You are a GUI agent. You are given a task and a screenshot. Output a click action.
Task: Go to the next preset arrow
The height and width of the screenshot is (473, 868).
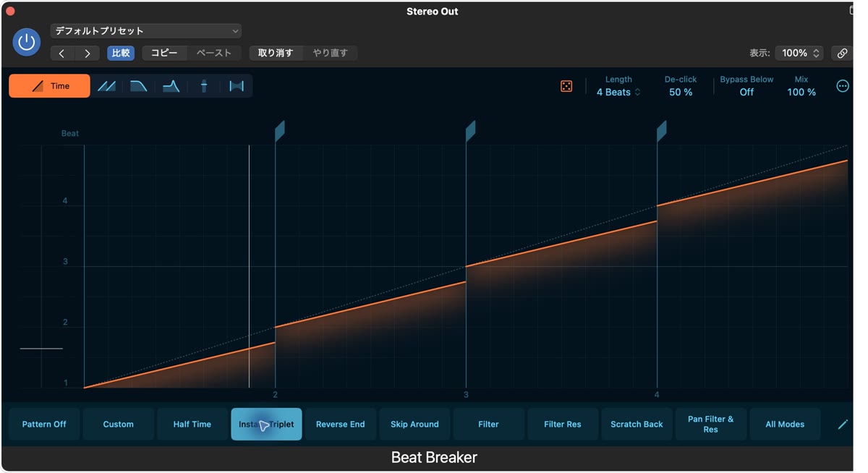88,53
